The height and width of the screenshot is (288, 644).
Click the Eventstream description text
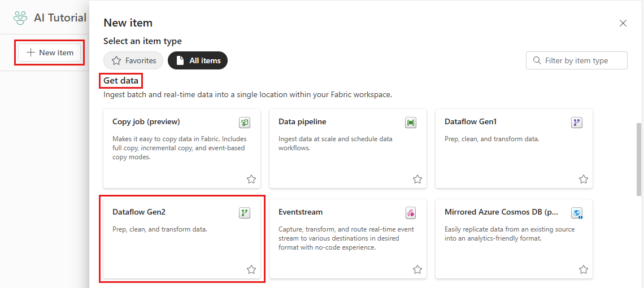click(x=346, y=238)
